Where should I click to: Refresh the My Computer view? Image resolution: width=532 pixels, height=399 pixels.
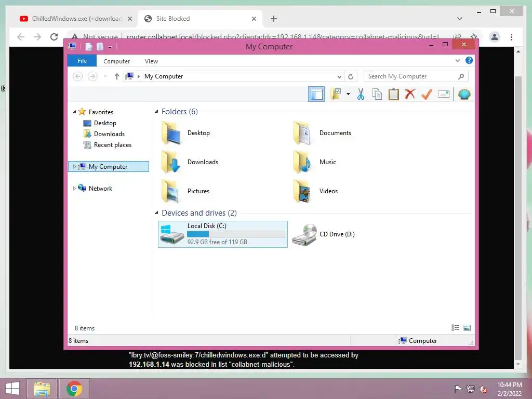(351, 77)
